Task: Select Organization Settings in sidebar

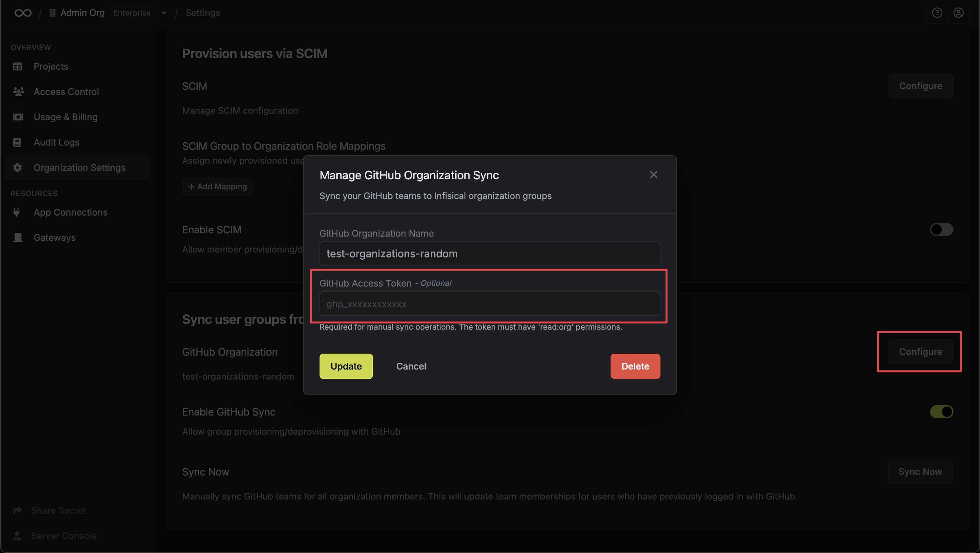Action: click(x=77, y=168)
